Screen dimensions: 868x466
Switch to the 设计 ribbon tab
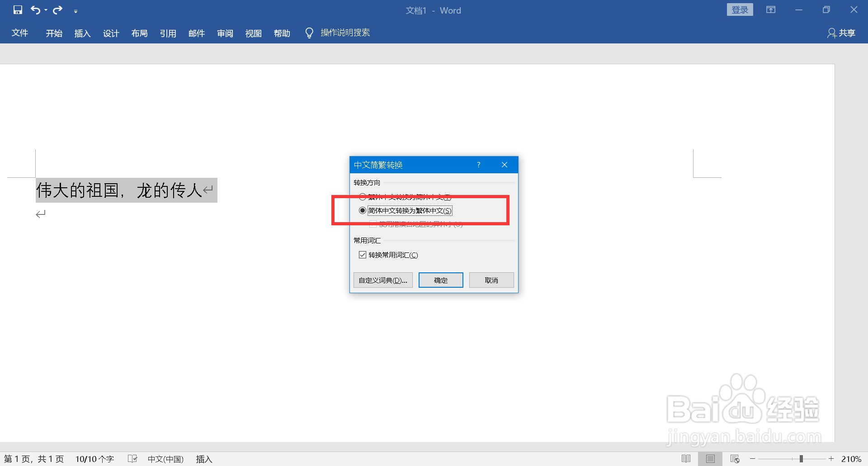click(x=111, y=33)
